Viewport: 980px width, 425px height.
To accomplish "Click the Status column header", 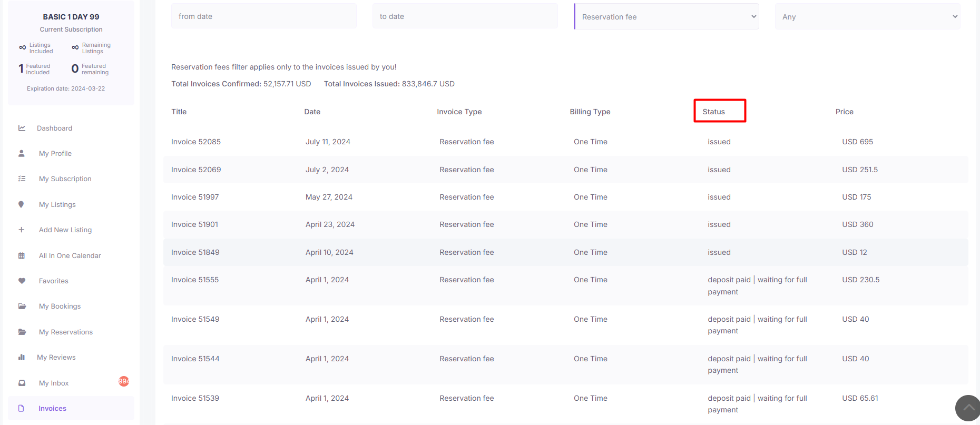I will [714, 112].
